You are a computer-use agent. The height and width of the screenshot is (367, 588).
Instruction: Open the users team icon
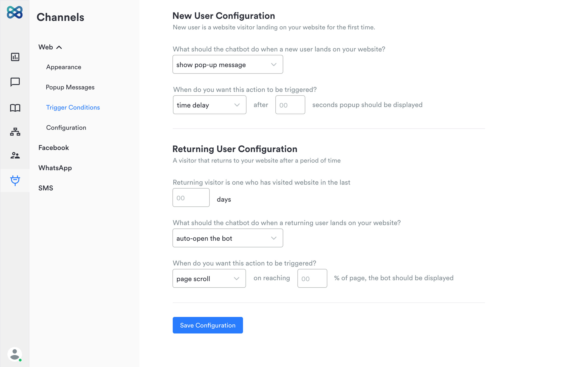point(15,155)
